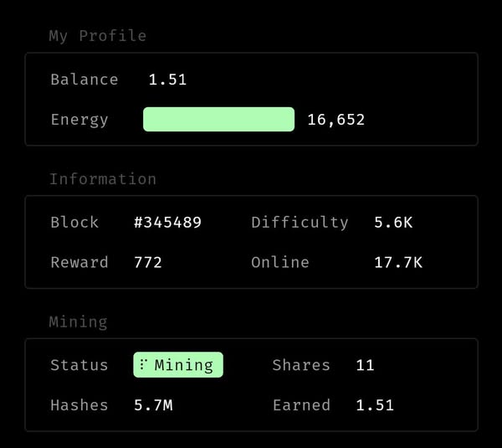Click the Hashes value 5.7M
The width and height of the screenshot is (502, 448).
pyautogui.click(x=153, y=405)
